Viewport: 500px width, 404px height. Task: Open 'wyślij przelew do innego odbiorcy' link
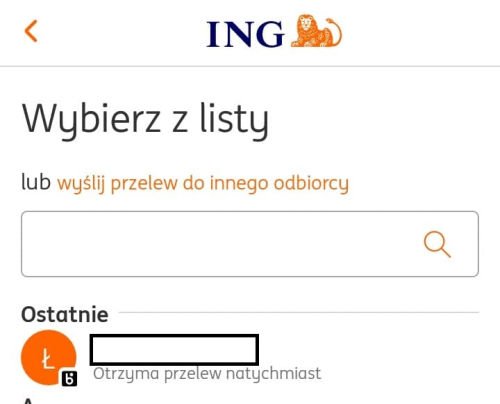click(203, 184)
